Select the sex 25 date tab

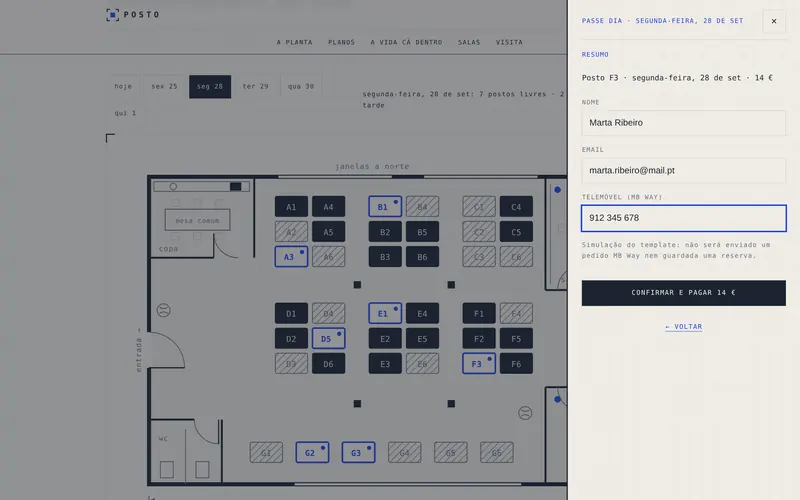click(164, 86)
